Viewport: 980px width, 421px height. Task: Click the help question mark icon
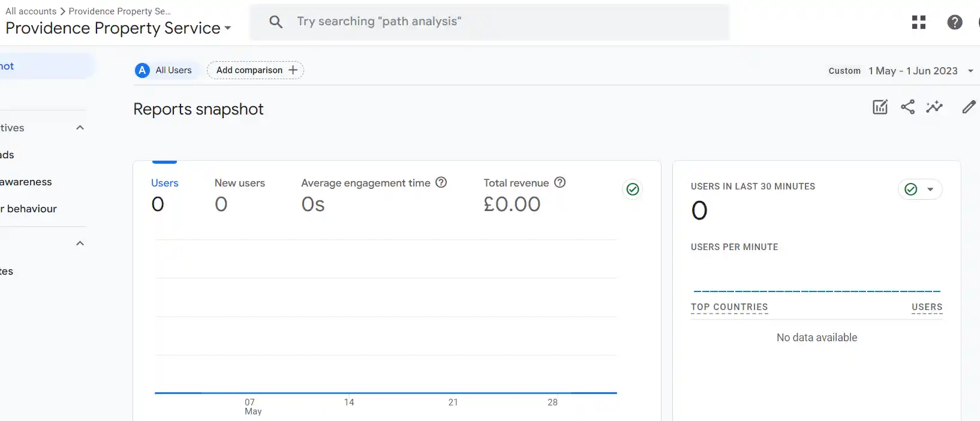(954, 22)
